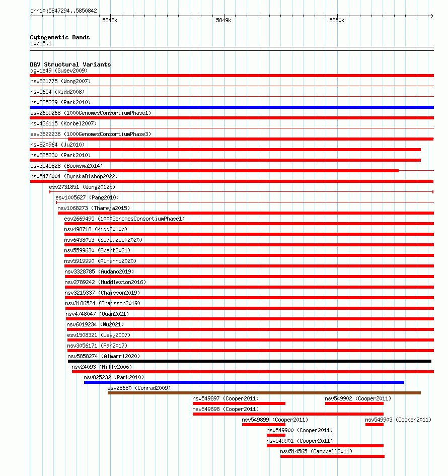Select the nsv5654 (Kidd2008) label
Image resolution: width=448 pixels, height=476 pixels.
[57, 92]
